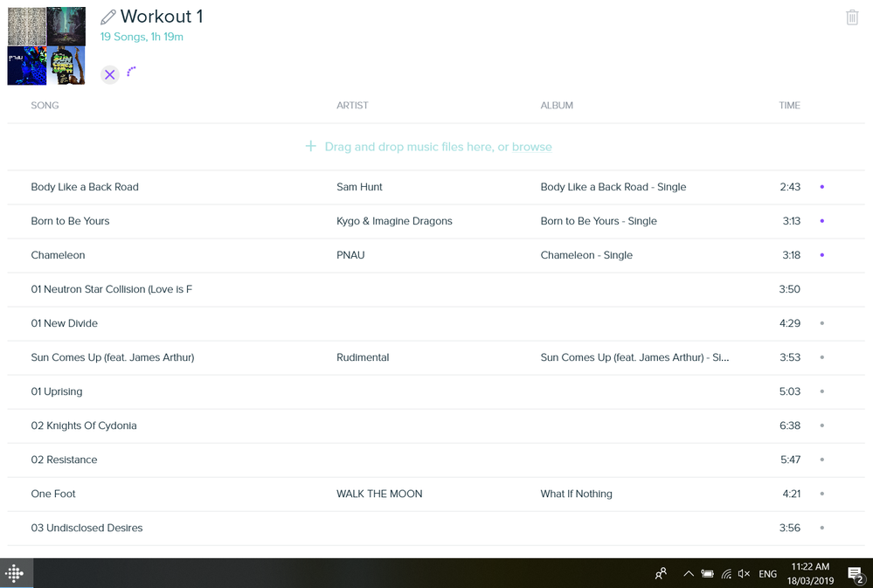873x588 pixels.
Task: Sort by the ARTIST column header
Action: click(352, 105)
